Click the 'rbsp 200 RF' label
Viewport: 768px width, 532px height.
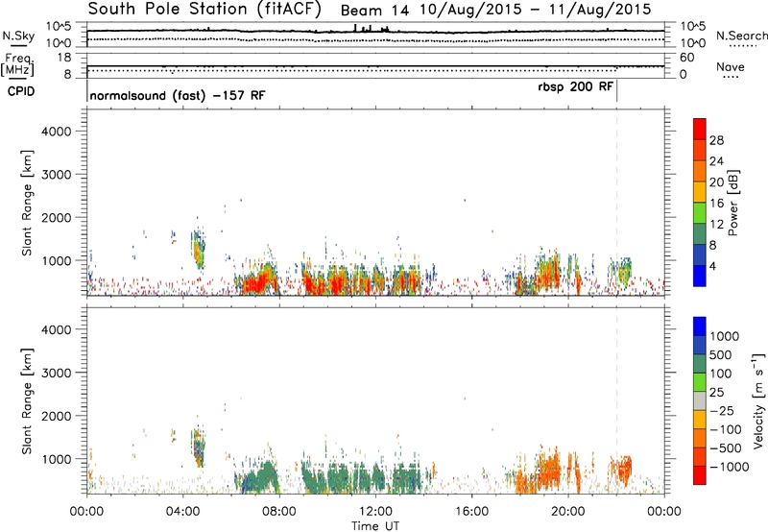point(575,86)
